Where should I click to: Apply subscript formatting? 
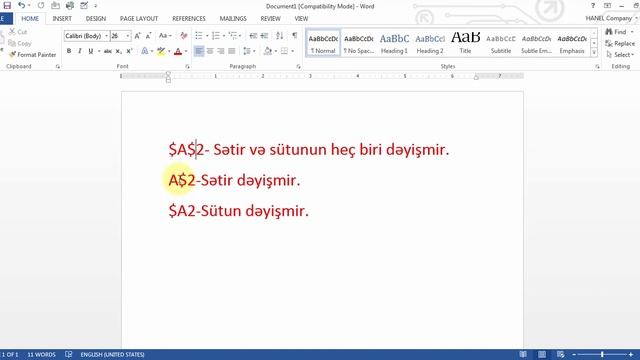point(118,51)
